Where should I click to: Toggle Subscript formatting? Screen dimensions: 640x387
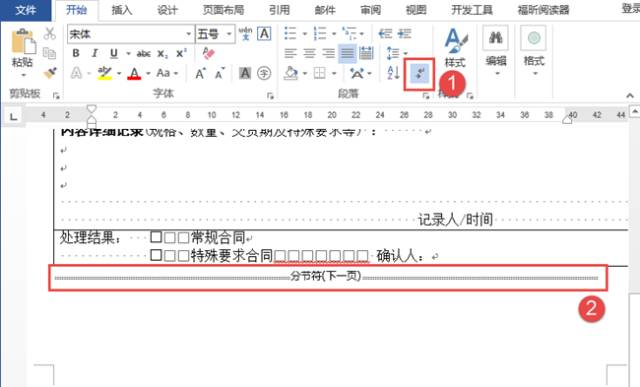click(x=162, y=53)
